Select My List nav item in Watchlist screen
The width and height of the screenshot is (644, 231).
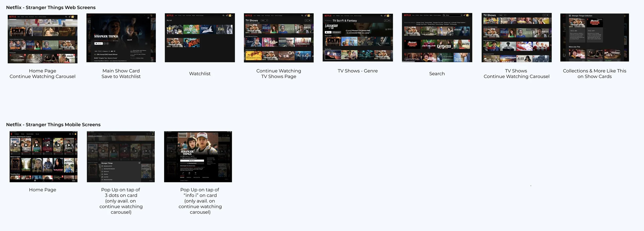(193, 15)
